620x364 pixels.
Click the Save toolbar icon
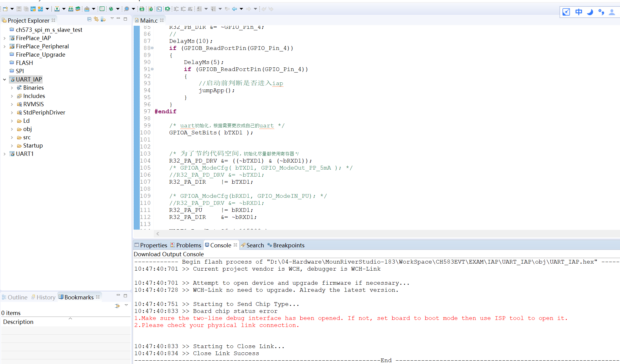(19, 9)
